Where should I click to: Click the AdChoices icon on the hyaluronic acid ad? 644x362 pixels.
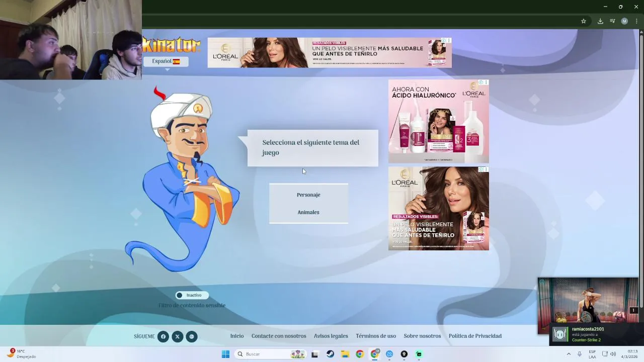(x=480, y=82)
